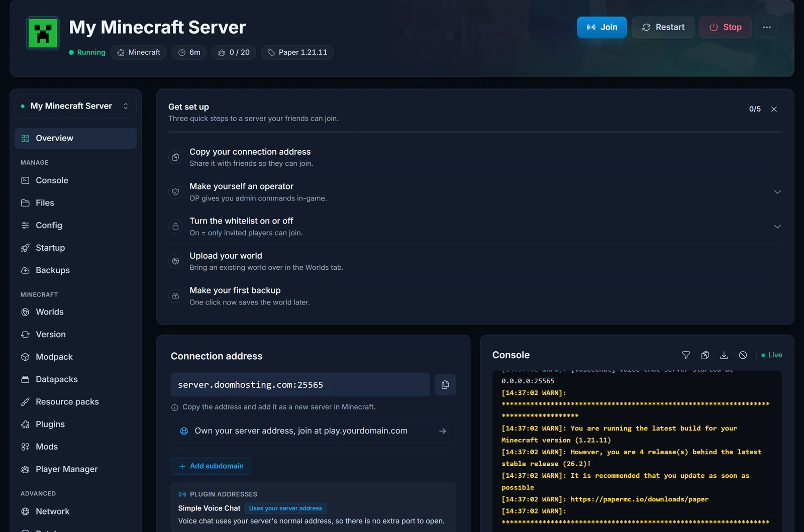Screen dimensions: 804x532
Task: Click the Uses your server address badge
Action: pos(285,508)
